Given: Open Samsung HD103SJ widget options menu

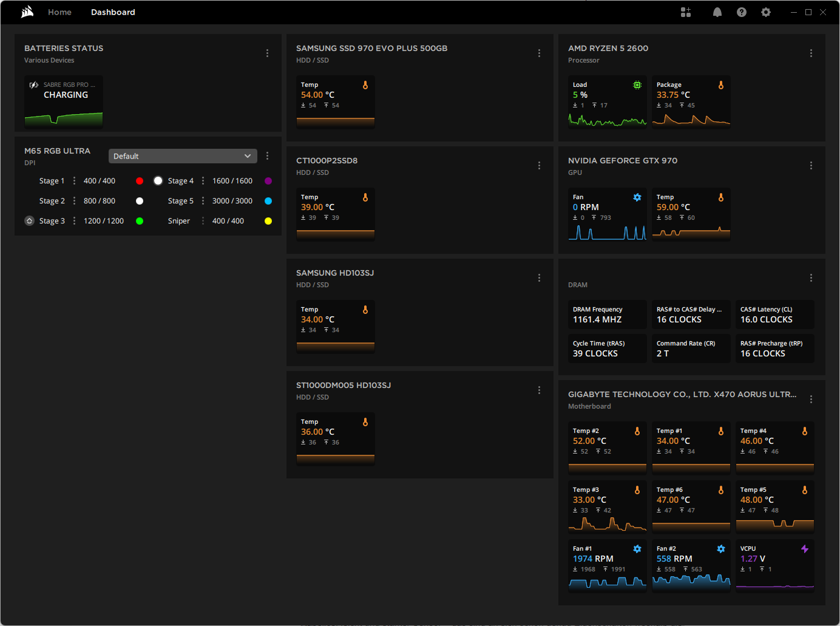Looking at the screenshot, I should coord(539,278).
